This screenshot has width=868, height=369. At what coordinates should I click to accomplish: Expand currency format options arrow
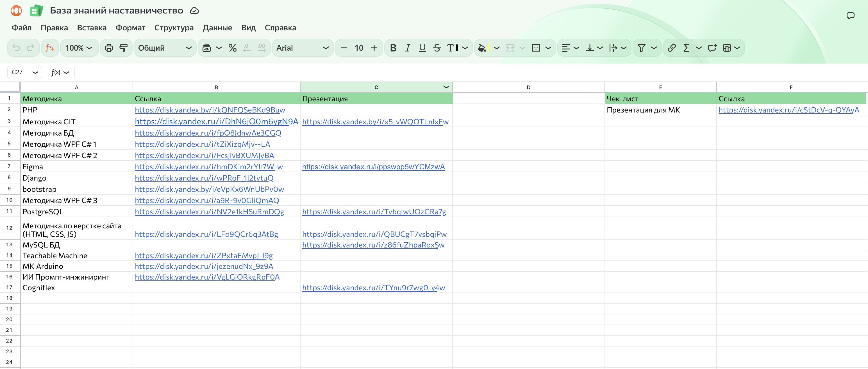[219, 48]
